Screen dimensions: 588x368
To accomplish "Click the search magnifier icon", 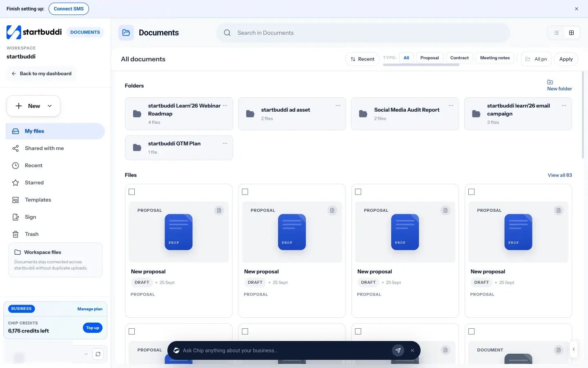I will click(227, 33).
